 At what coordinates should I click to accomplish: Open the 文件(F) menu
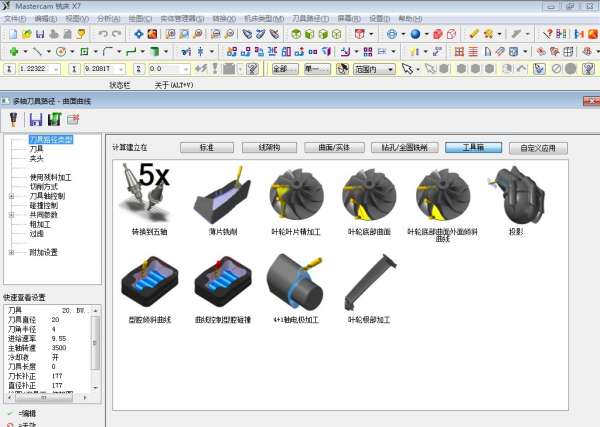pyautogui.click(x=15, y=18)
